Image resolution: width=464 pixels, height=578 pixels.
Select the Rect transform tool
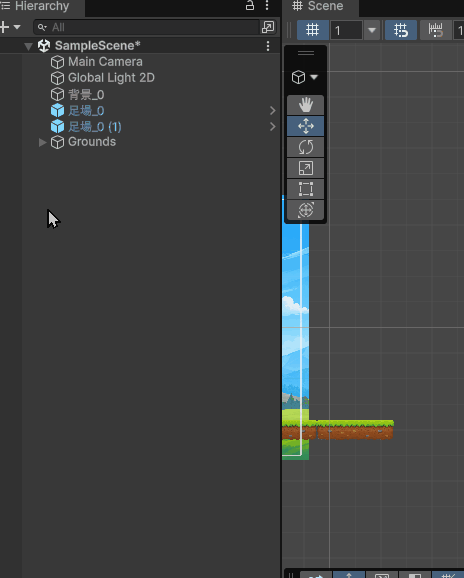coord(306,189)
